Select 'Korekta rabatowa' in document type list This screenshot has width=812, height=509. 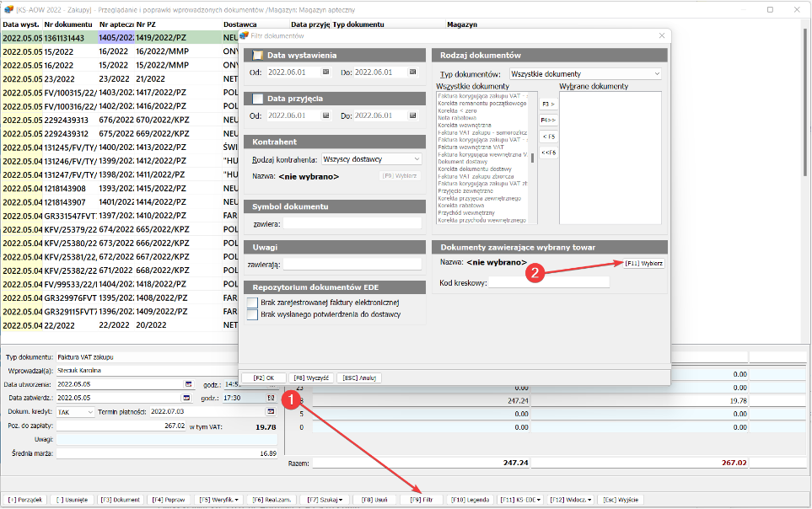click(x=461, y=206)
